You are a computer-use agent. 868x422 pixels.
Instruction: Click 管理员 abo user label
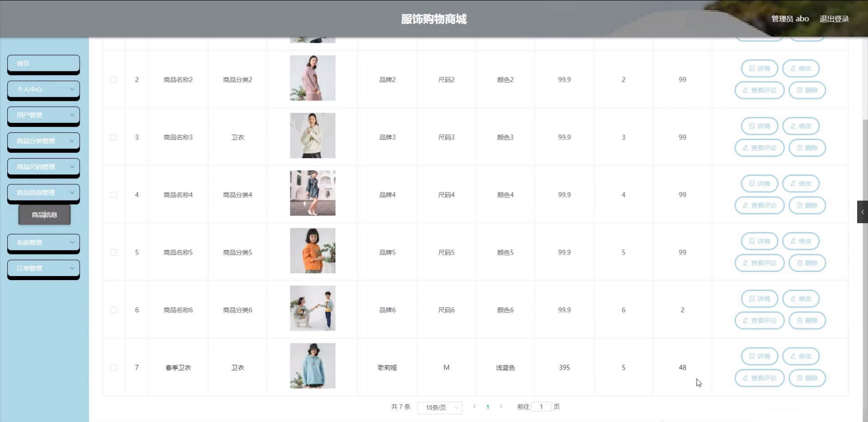coord(790,19)
